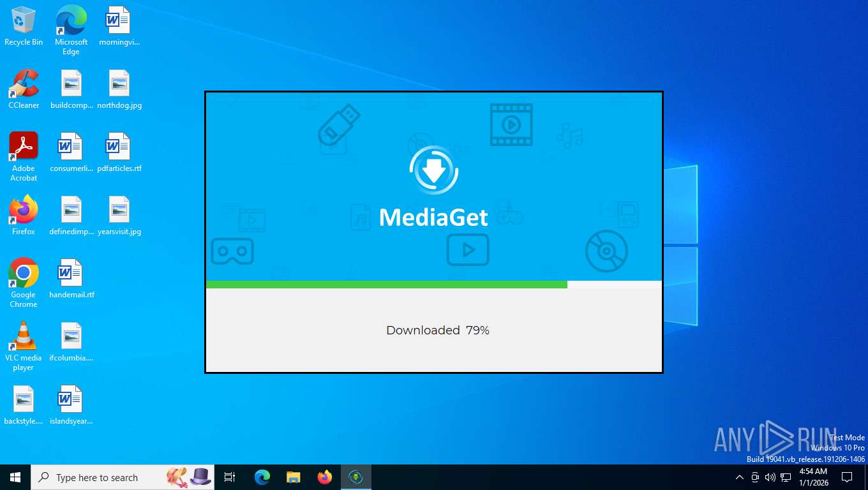868x490 pixels.
Task: Select the definedimp... image file
Action: pyautogui.click(x=71, y=216)
